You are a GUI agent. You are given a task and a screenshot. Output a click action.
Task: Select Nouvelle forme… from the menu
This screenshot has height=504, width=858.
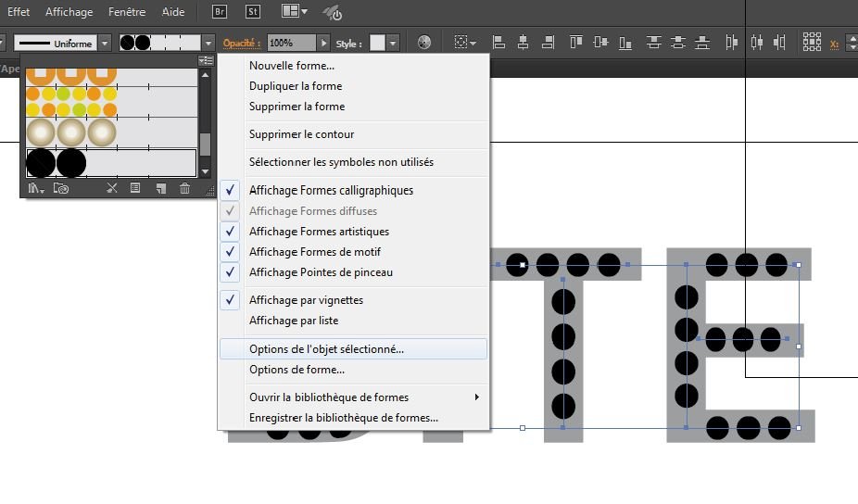[x=291, y=66]
